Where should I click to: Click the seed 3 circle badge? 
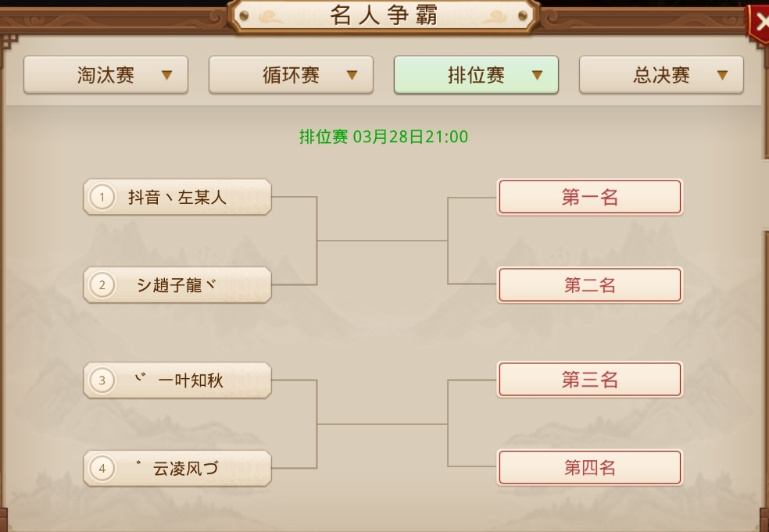pyautogui.click(x=102, y=380)
